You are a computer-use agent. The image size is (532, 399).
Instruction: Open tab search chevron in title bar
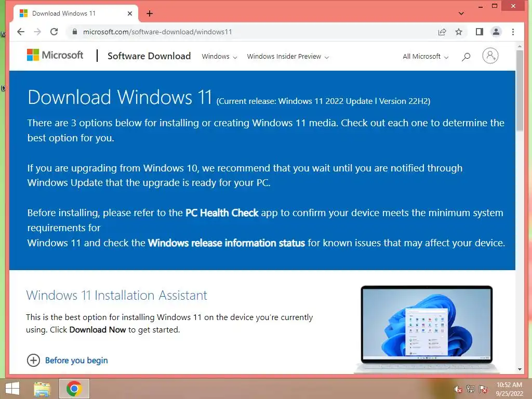[461, 14]
